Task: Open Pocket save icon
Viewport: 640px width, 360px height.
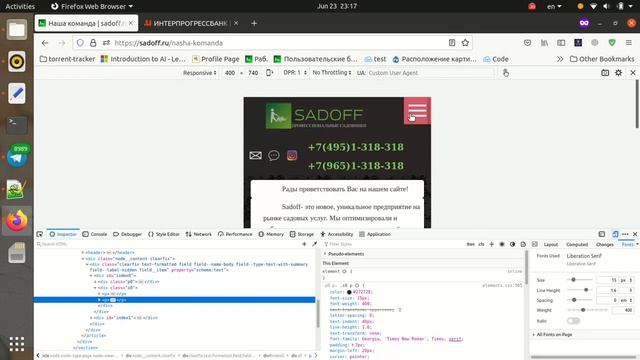Action: pyautogui.click(x=527, y=43)
